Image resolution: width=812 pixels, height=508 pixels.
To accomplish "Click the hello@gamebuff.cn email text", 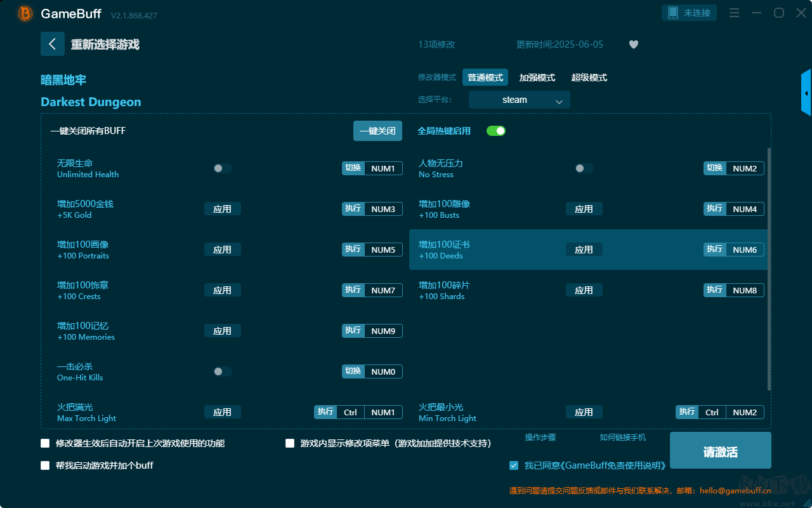I will pos(735,490).
